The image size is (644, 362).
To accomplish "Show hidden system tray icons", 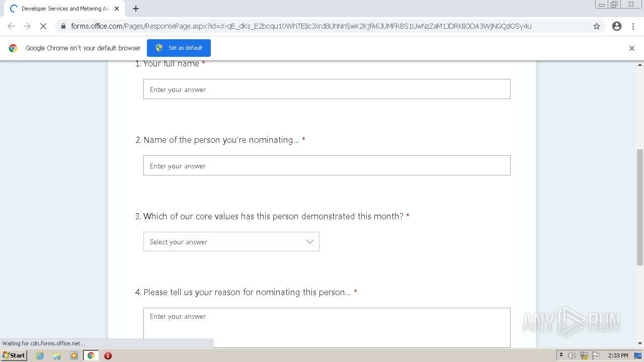I will (561, 355).
